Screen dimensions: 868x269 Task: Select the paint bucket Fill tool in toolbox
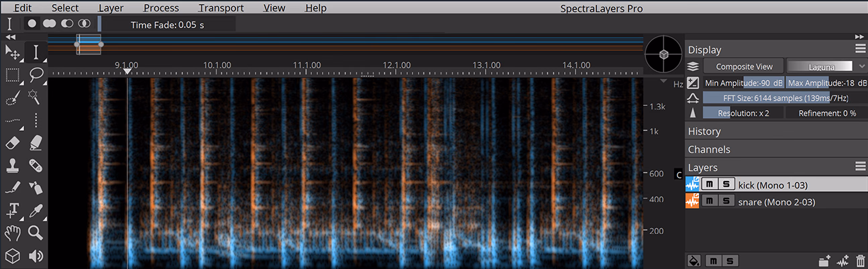click(x=36, y=188)
